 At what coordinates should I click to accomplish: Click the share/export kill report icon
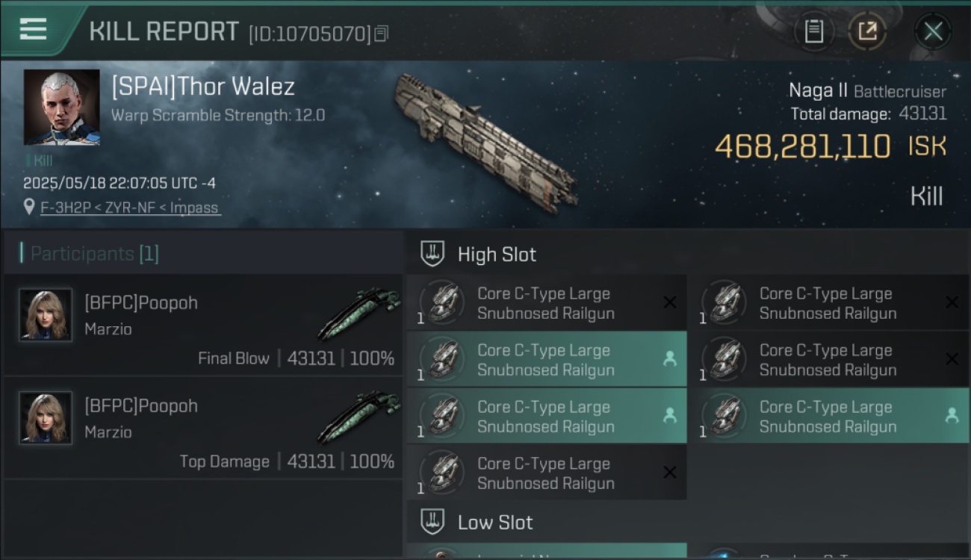(867, 31)
